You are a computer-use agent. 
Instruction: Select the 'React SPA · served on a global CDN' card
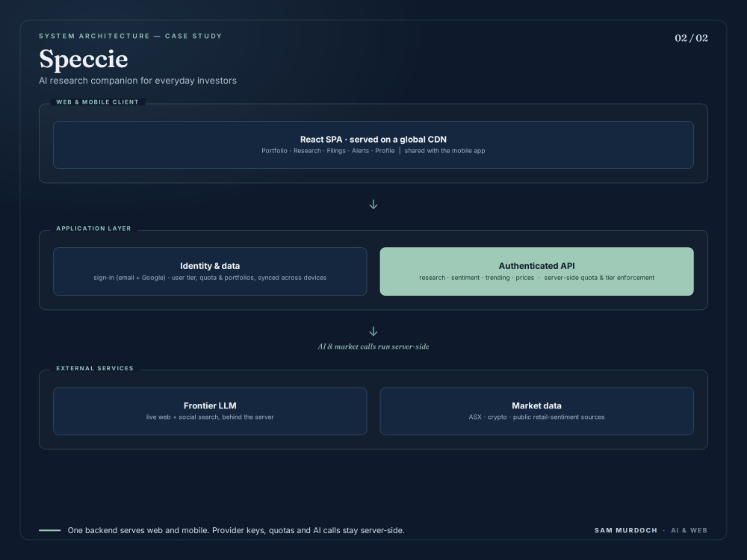point(373,145)
